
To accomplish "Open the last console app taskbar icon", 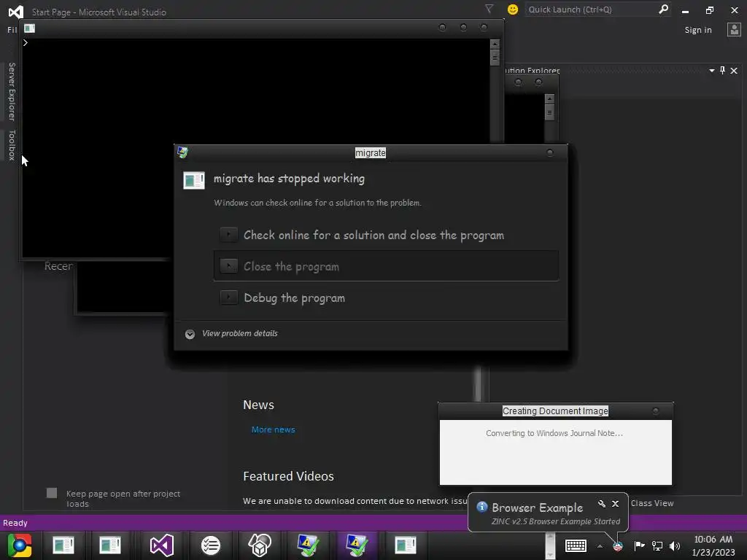I will (x=406, y=545).
